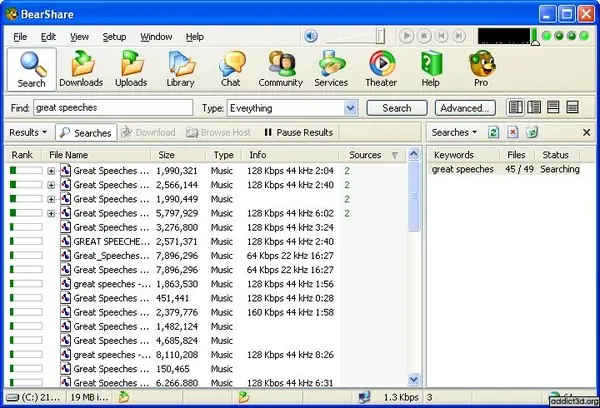The image size is (600, 408).
Task: Open the Type dropdown showing Everything
Action: pyautogui.click(x=292, y=108)
